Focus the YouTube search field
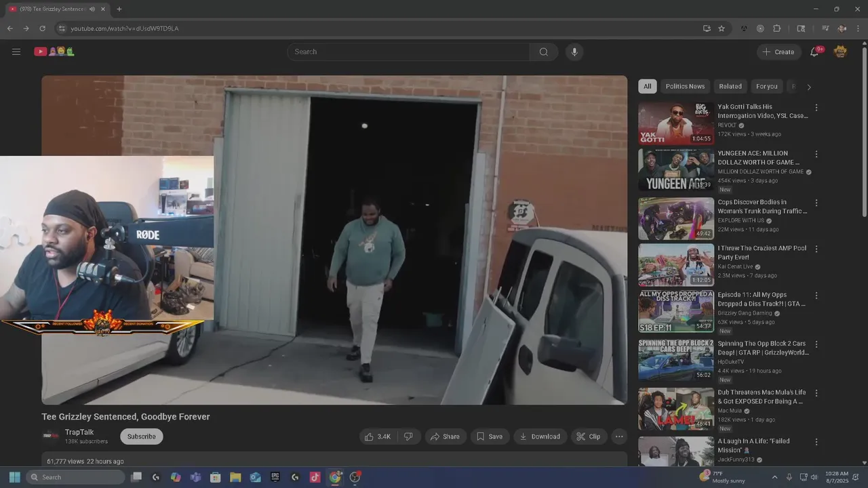 point(409,52)
